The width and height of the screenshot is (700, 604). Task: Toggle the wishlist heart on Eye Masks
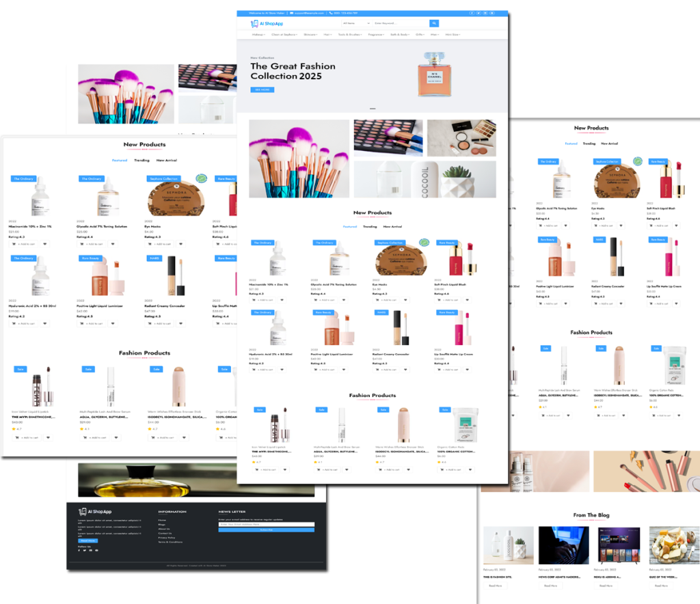(406, 300)
